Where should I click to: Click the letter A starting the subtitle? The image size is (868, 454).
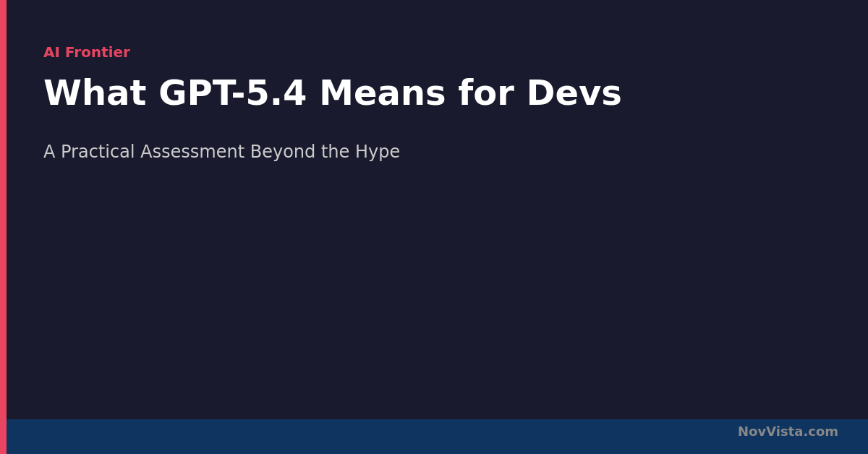[x=49, y=152]
